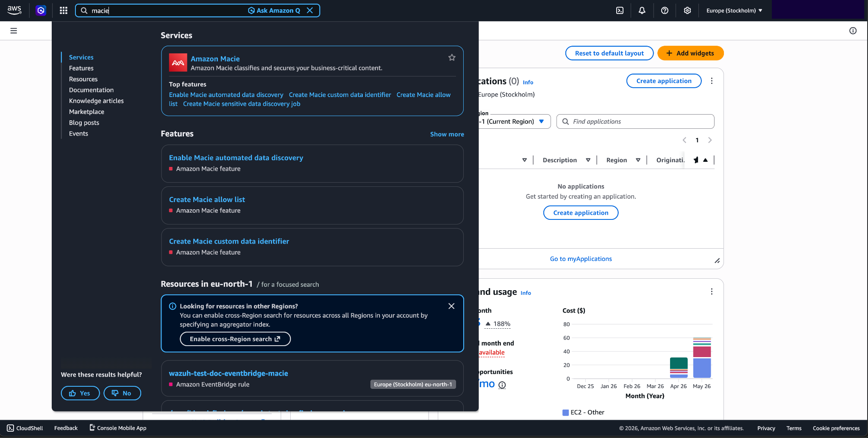Viewport: 868px width, 438px height.
Task: Open Enable Macie automated data discovery feature card
Action: tap(312, 164)
